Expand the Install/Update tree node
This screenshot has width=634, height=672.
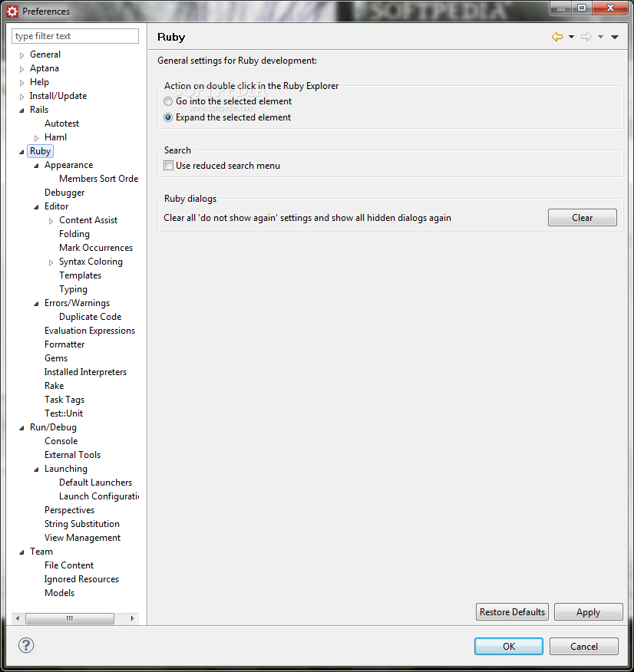point(21,97)
